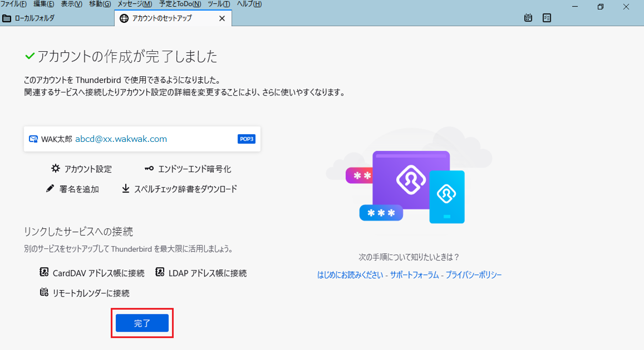Click the download arrow icon for spellcheck dictionary
The width and height of the screenshot is (644, 350).
pyautogui.click(x=126, y=188)
